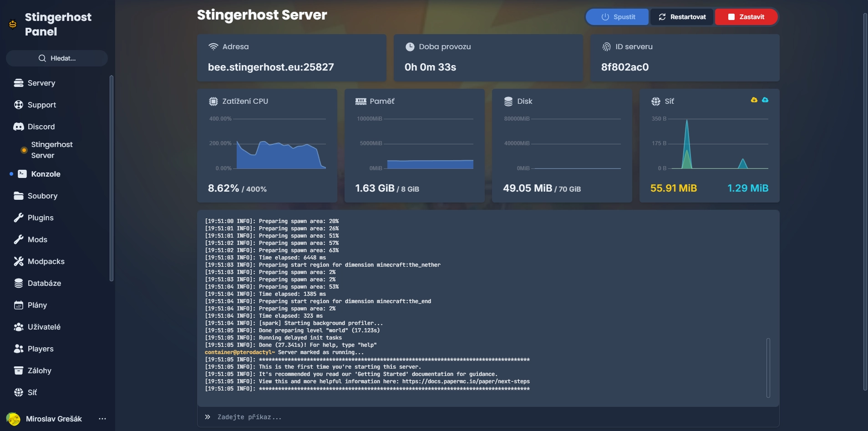Click the Plugins wrench icon

pos(19,218)
